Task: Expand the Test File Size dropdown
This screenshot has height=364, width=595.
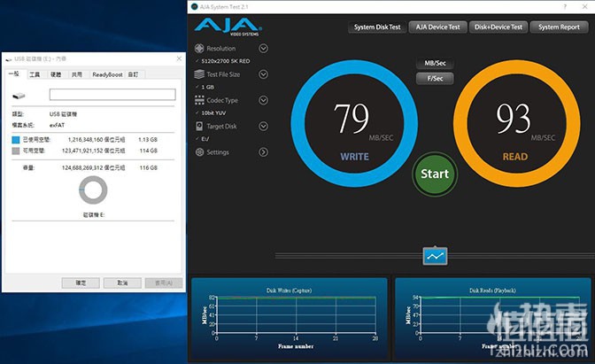Action: [x=263, y=74]
